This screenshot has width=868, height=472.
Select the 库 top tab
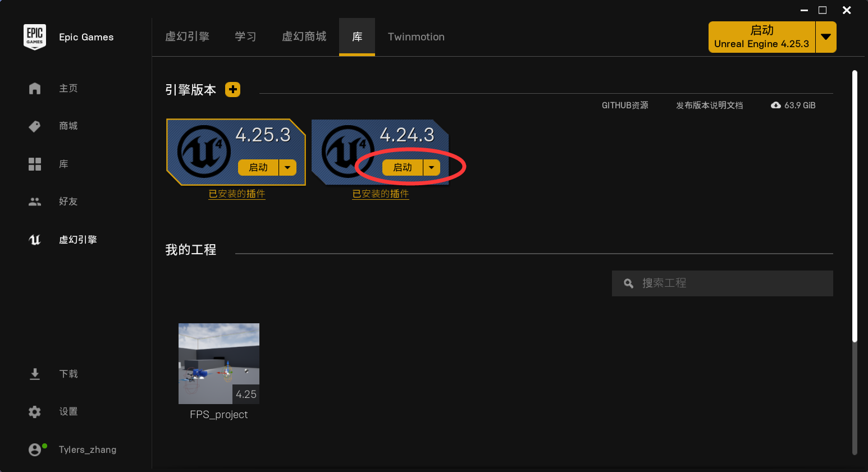357,37
